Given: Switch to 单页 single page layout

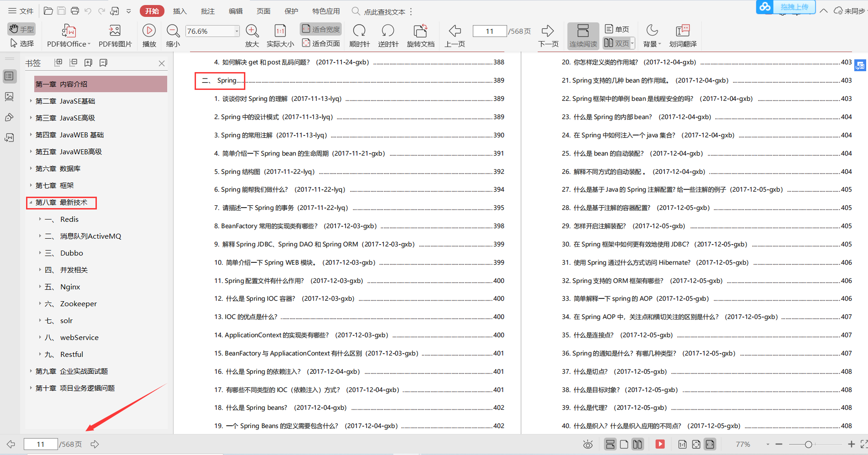Looking at the screenshot, I should [617, 29].
